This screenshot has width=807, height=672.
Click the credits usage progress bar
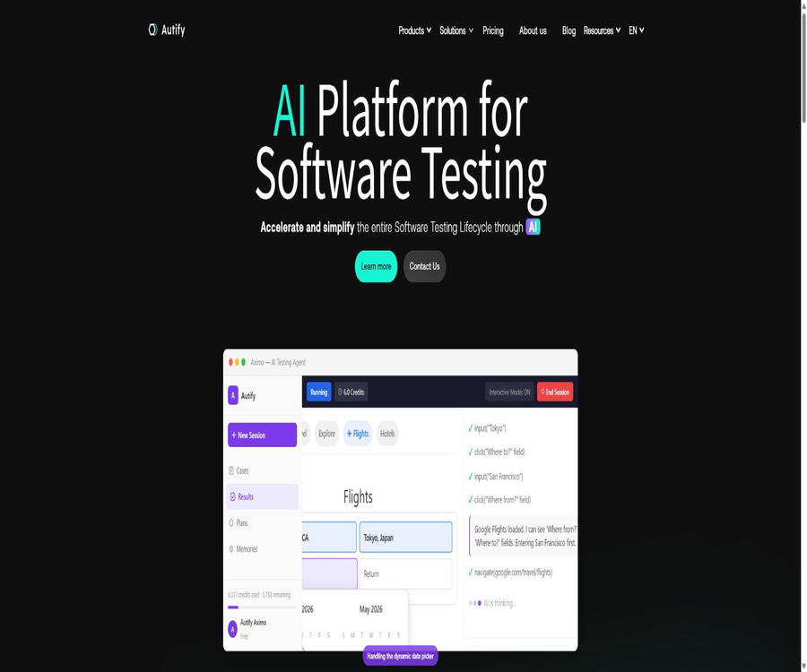pyautogui.click(x=262, y=607)
